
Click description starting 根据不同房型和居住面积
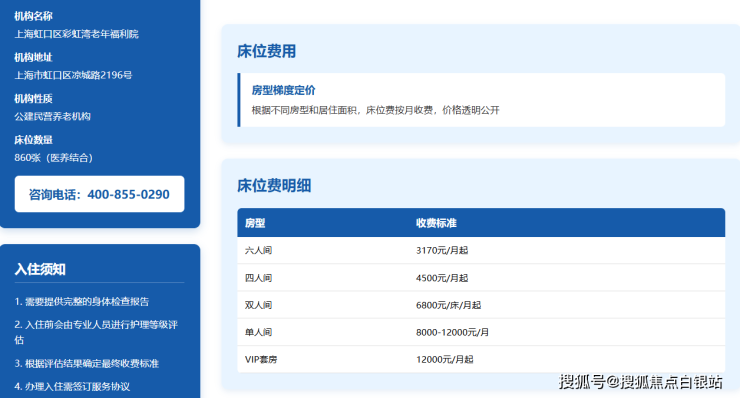pyautogui.click(x=375, y=110)
